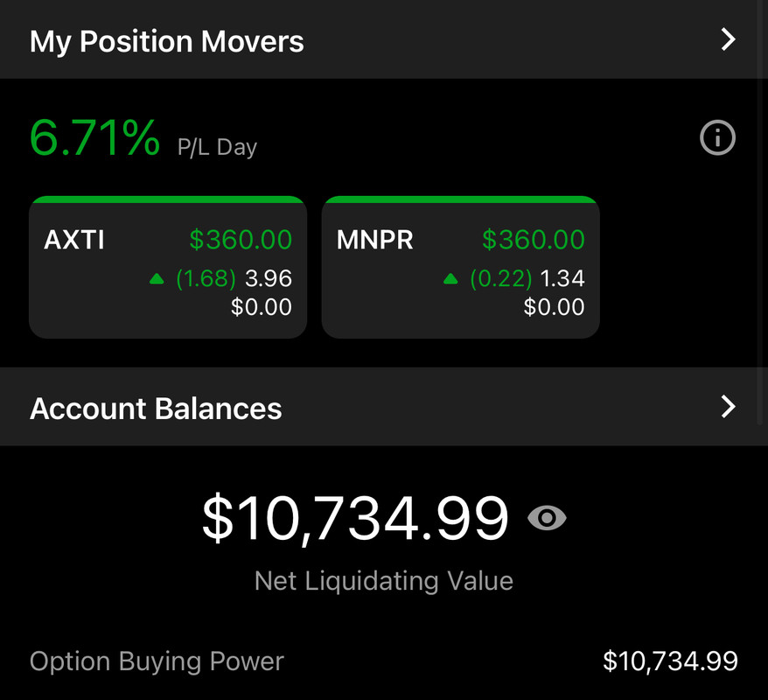Click the AXTI $360.00 profit amount
Image resolution: width=768 pixels, height=700 pixels.
click(x=241, y=240)
